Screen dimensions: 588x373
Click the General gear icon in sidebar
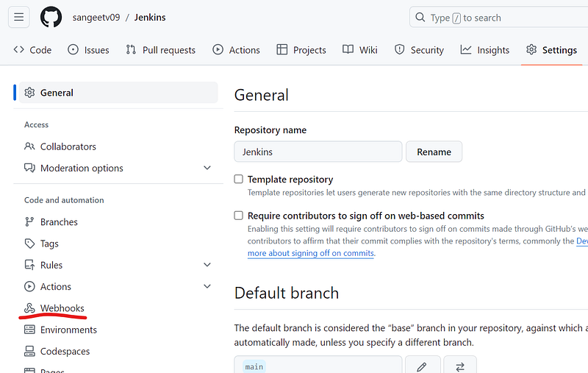pyautogui.click(x=29, y=93)
